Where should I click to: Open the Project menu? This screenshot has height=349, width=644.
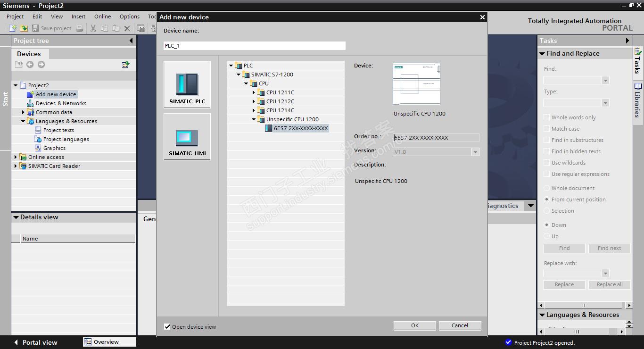pos(15,17)
